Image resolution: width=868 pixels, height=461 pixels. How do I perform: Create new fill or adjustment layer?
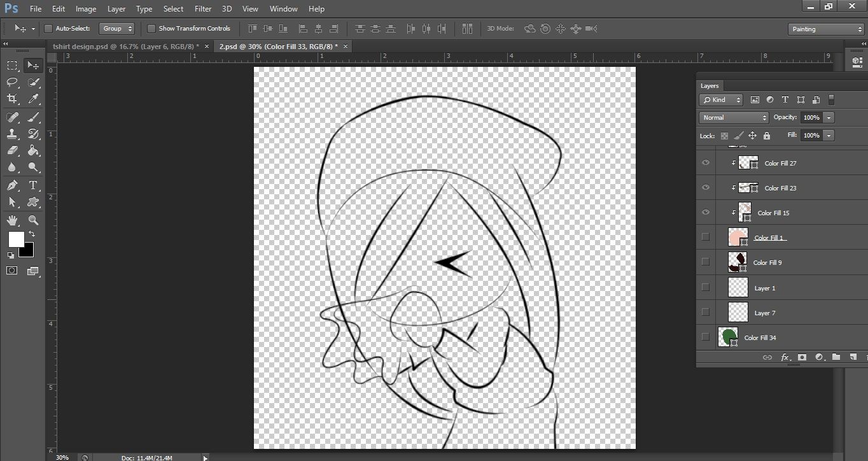tap(819, 357)
